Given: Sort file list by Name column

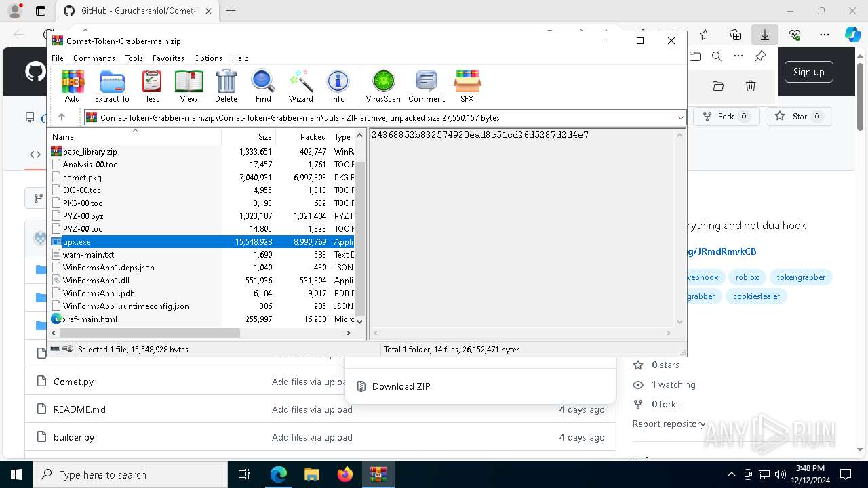Looking at the screenshot, I should 135,136.
